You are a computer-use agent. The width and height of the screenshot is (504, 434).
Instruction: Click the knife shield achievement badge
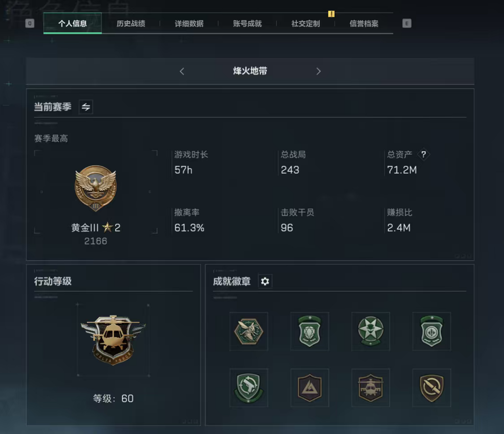click(x=432, y=388)
